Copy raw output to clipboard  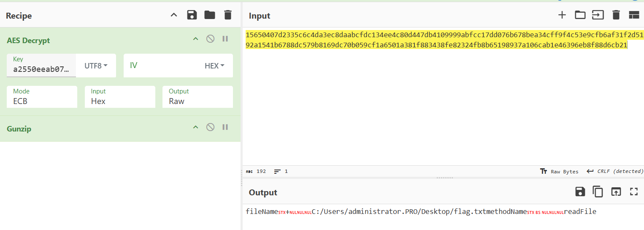point(598,192)
